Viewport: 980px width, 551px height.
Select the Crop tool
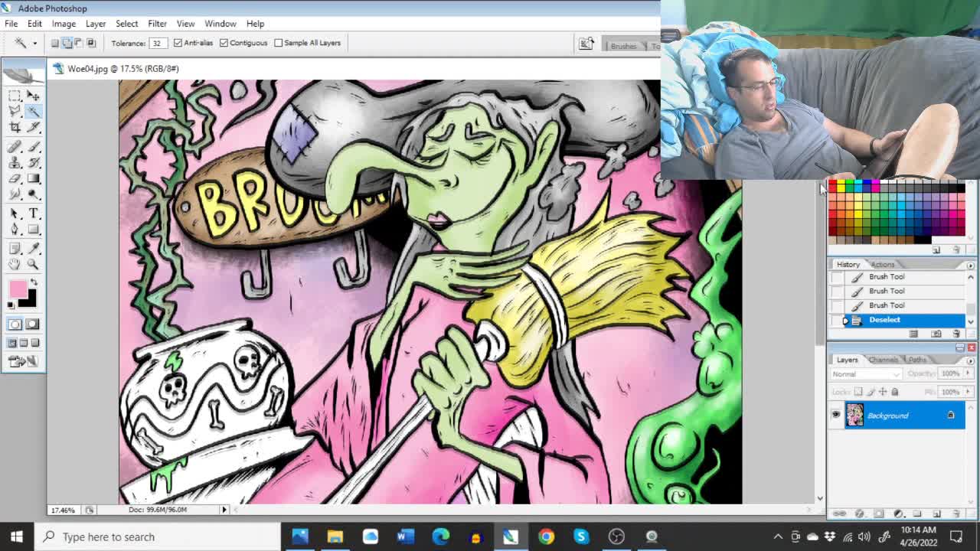click(15, 128)
